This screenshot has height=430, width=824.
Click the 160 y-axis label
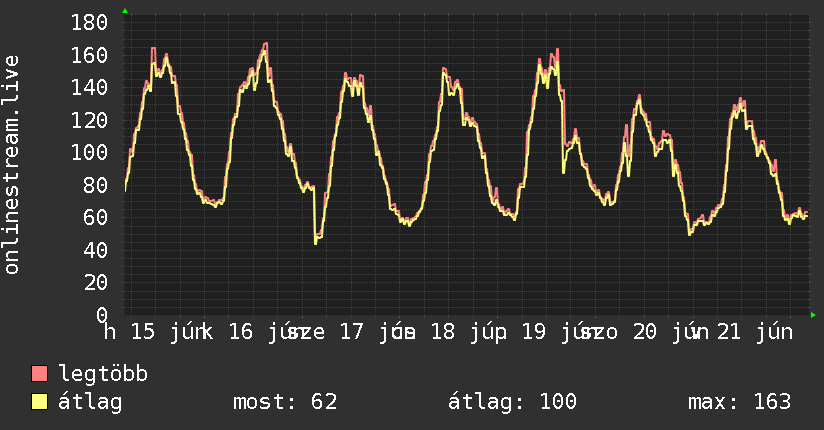point(89,55)
